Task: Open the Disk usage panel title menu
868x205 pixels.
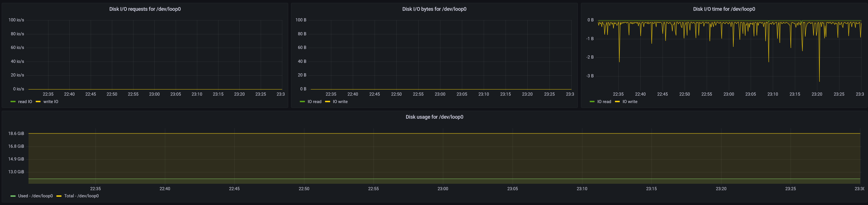Action: coord(434,117)
